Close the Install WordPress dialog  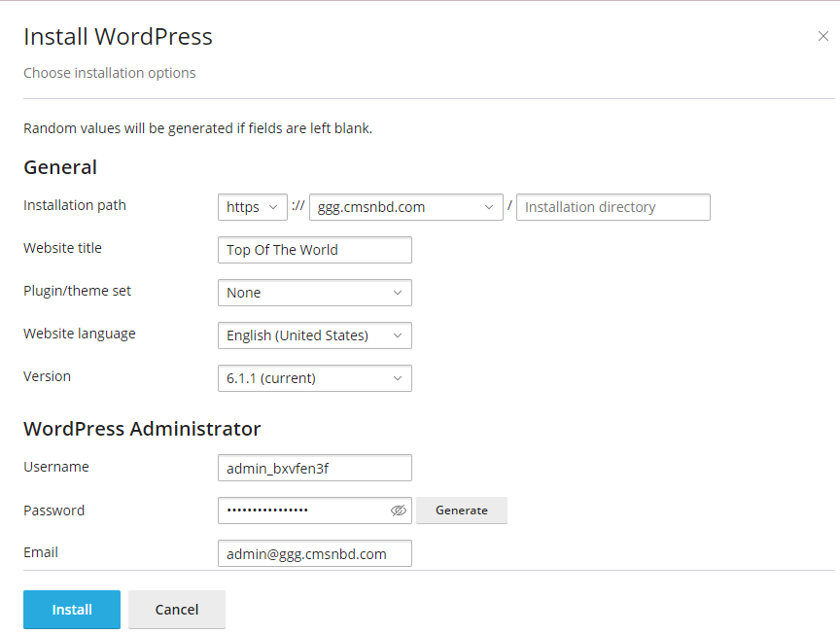click(822, 36)
